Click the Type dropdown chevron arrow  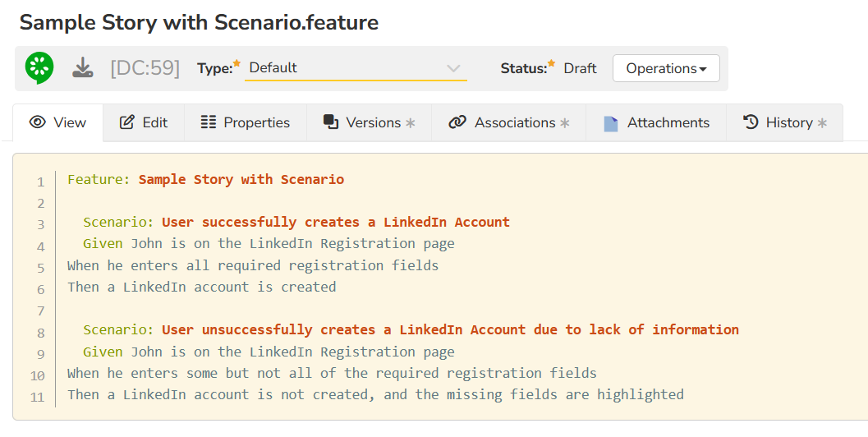tap(453, 68)
